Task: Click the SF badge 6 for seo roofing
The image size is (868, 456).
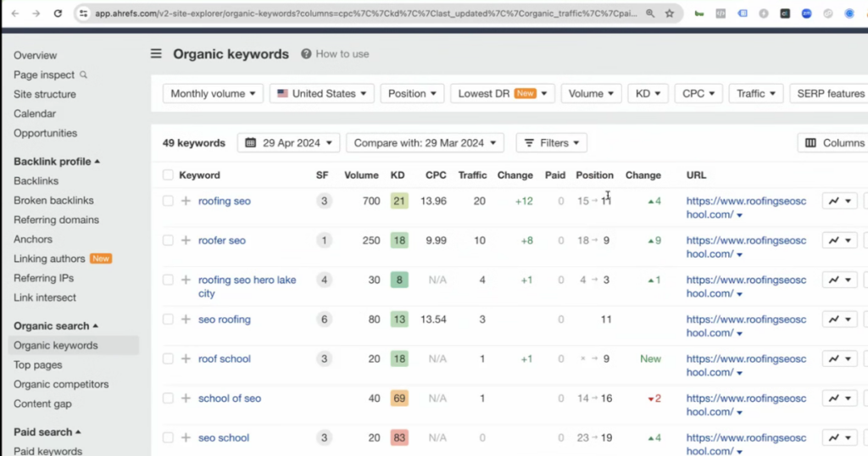Action: point(325,320)
